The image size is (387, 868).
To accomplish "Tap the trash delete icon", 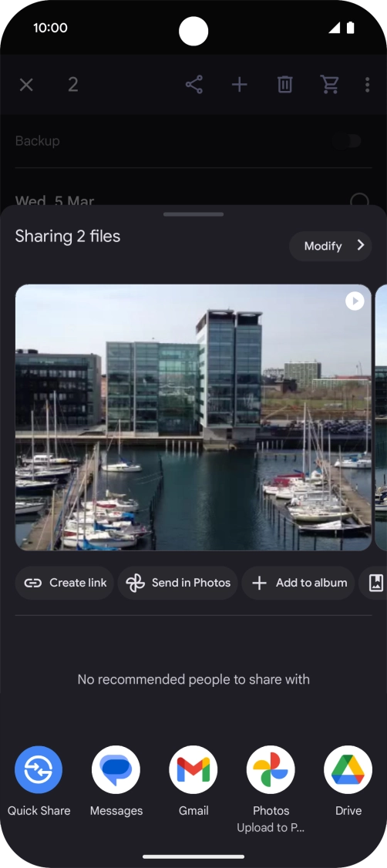I will (284, 85).
